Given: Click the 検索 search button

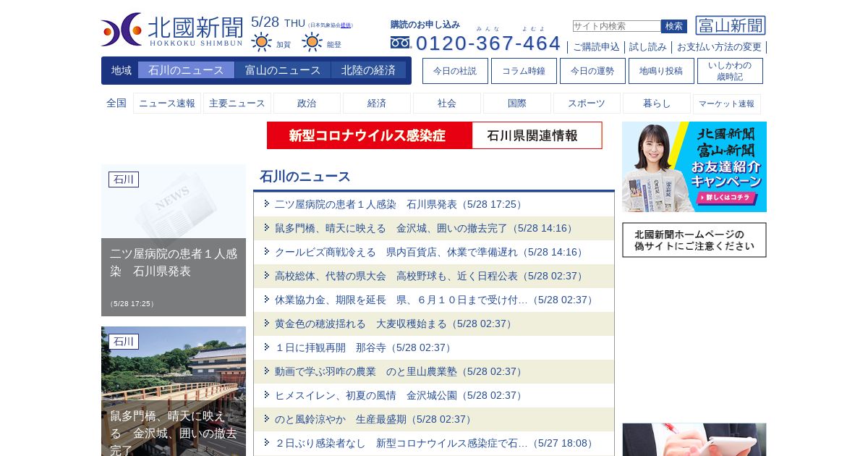Looking at the screenshot, I should point(674,26).
